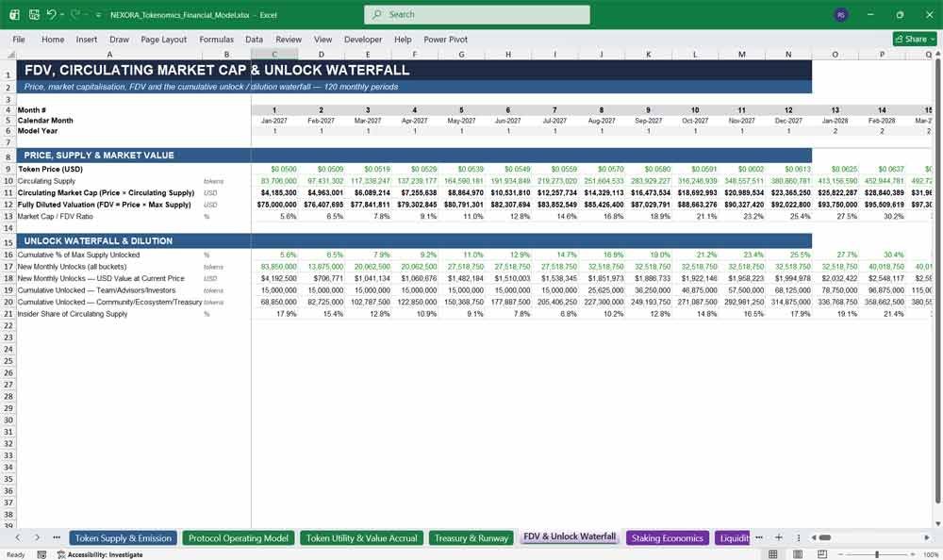Show more sheets with right ellipsis

(x=759, y=537)
